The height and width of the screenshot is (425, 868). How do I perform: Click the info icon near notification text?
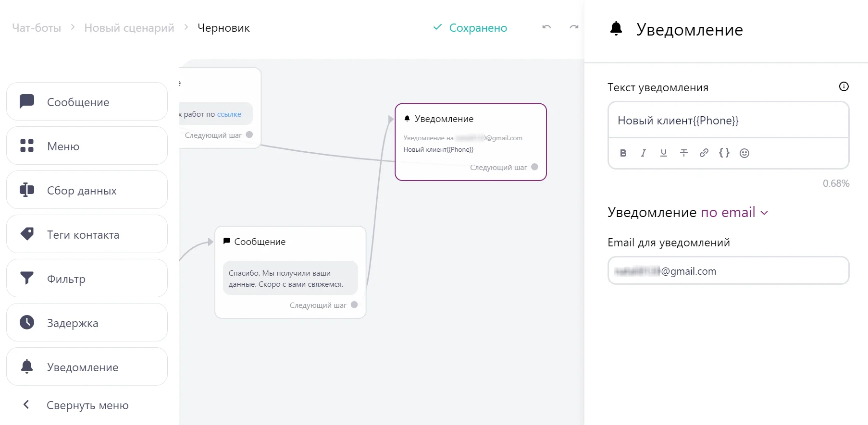843,86
